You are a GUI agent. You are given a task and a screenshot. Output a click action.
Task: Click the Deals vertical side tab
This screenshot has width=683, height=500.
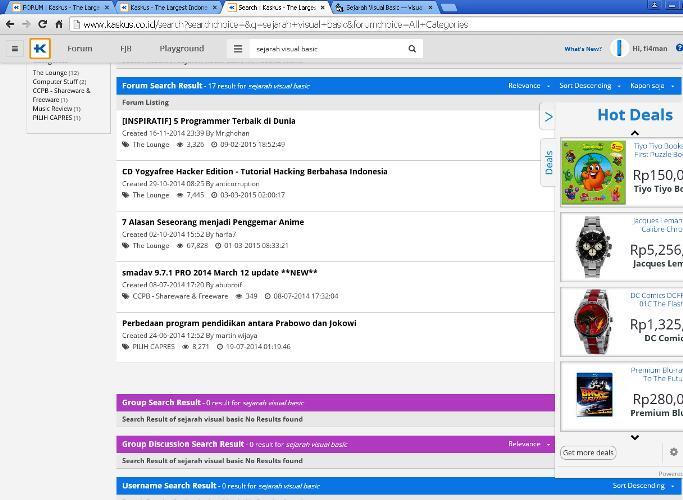click(548, 162)
